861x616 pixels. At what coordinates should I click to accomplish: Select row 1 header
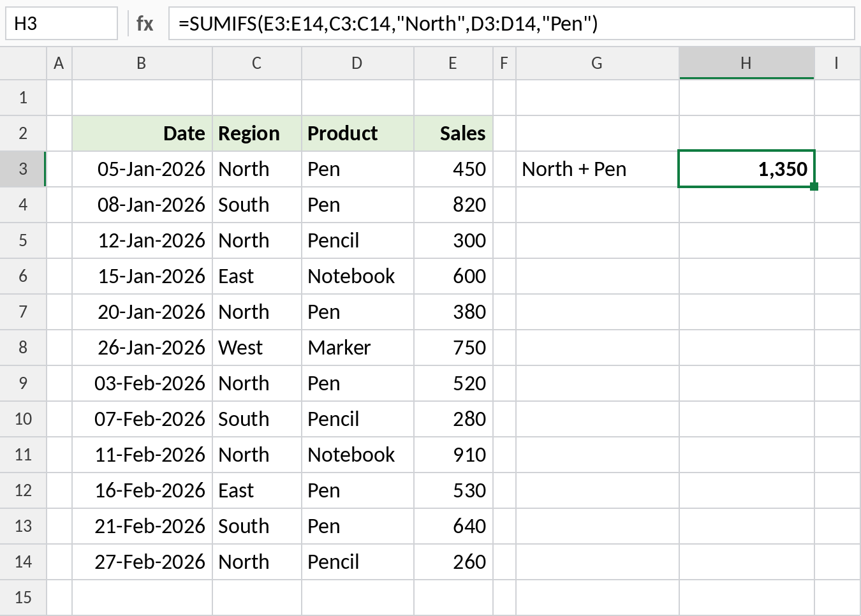pos(23,98)
